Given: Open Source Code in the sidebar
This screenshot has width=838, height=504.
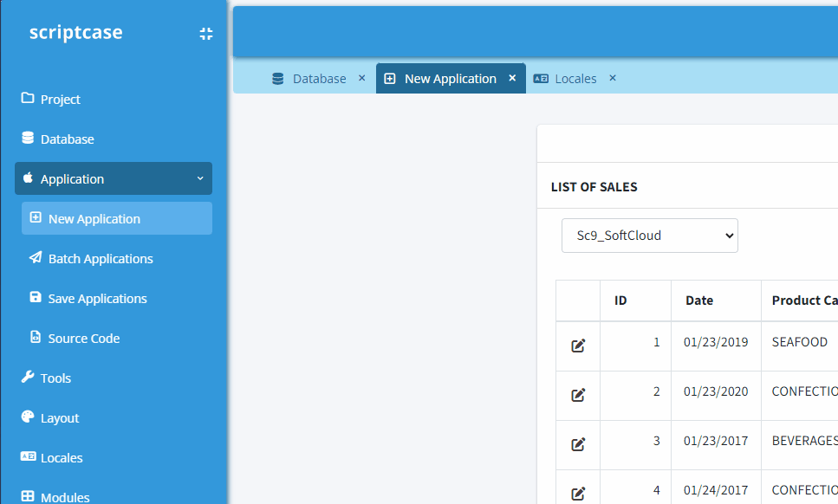Looking at the screenshot, I should point(83,339).
